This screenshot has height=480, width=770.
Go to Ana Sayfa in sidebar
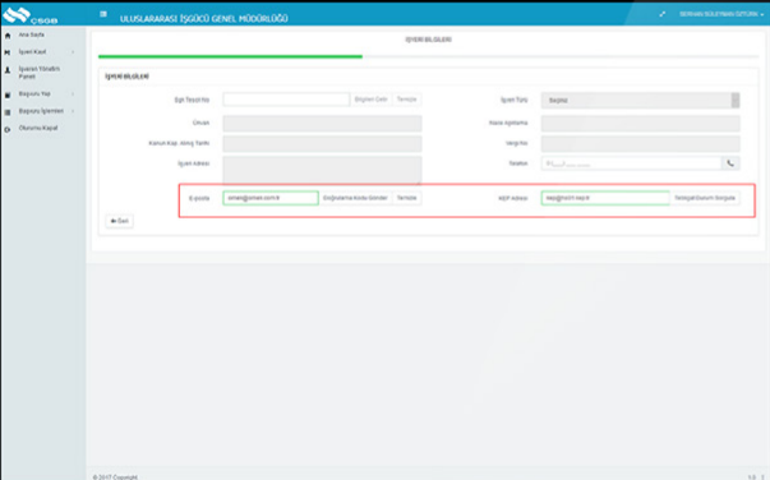point(32,35)
